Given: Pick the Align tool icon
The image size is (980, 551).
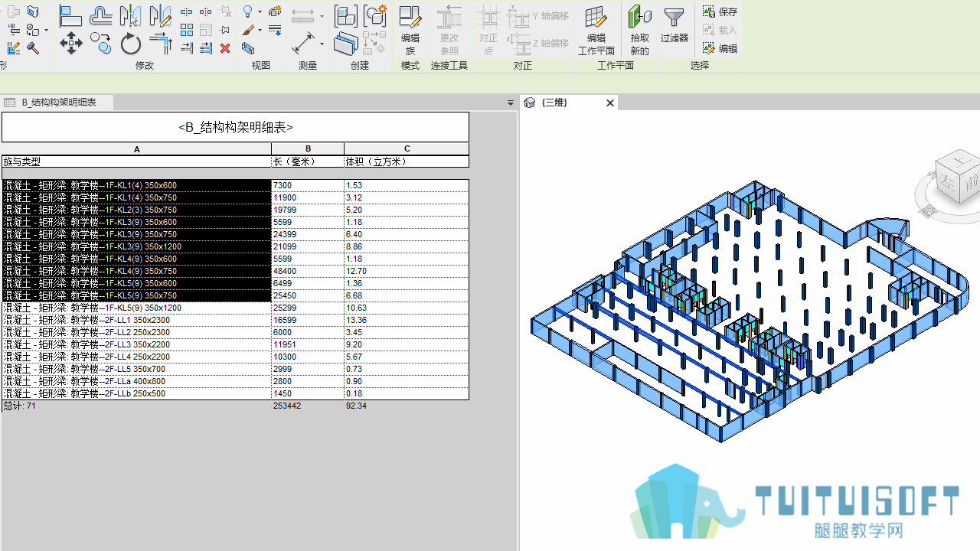Looking at the screenshot, I should [x=70, y=15].
